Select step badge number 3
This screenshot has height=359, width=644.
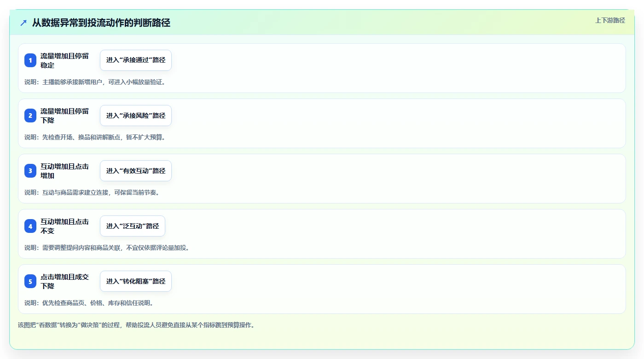[x=30, y=171]
